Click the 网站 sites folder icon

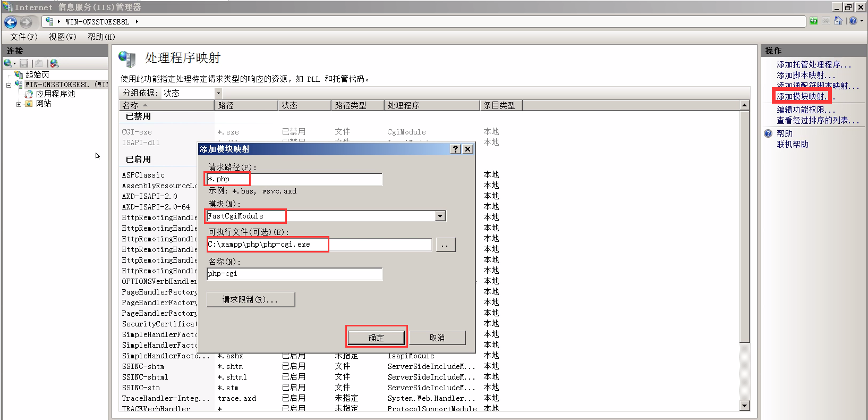(29, 103)
